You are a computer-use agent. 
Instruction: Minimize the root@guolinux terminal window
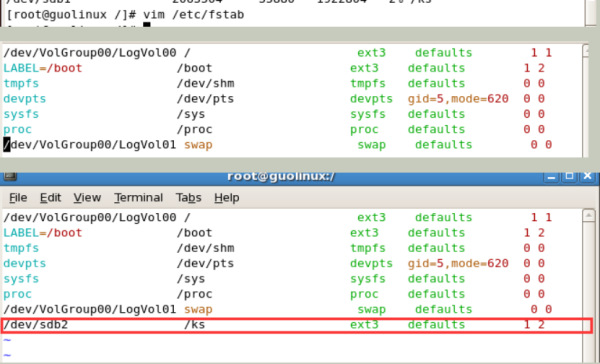(551, 177)
